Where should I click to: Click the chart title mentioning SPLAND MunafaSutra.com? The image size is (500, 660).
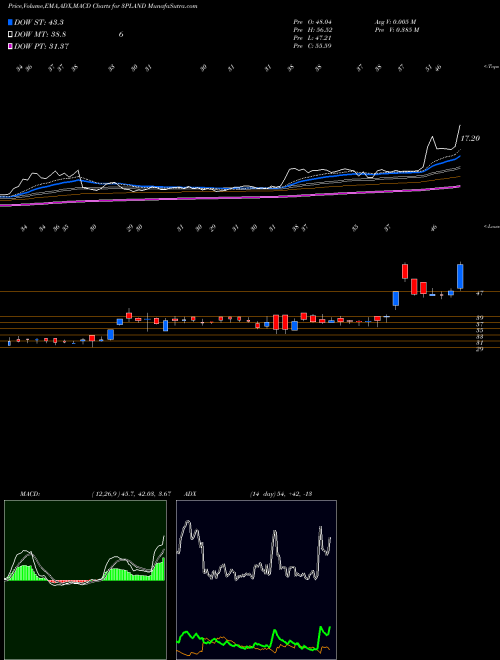[x=102, y=6]
